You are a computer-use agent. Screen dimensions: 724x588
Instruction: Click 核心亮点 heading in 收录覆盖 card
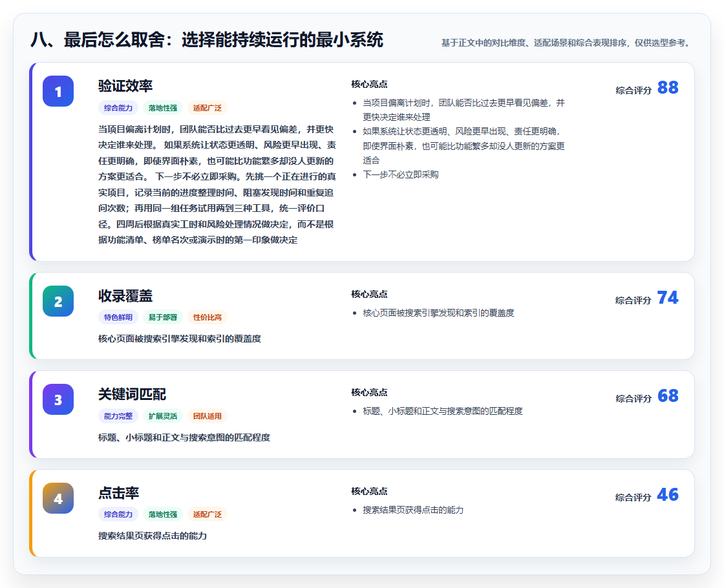[369, 294]
